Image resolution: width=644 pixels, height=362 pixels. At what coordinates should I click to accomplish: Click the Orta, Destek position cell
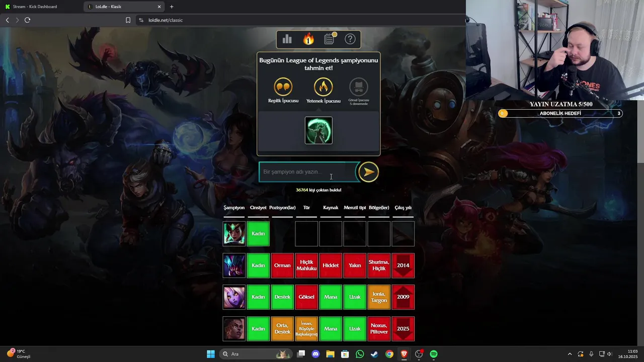(x=282, y=329)
